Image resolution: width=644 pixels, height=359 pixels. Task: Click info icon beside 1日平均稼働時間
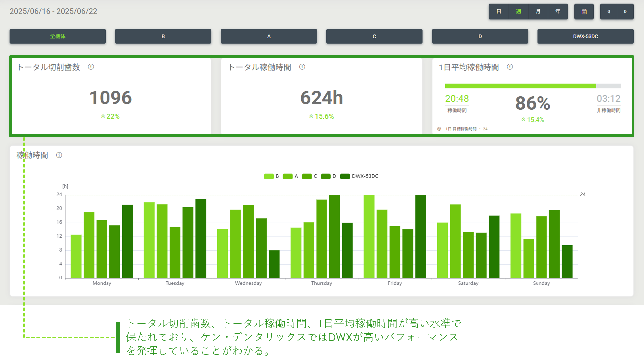click(510, 67)
